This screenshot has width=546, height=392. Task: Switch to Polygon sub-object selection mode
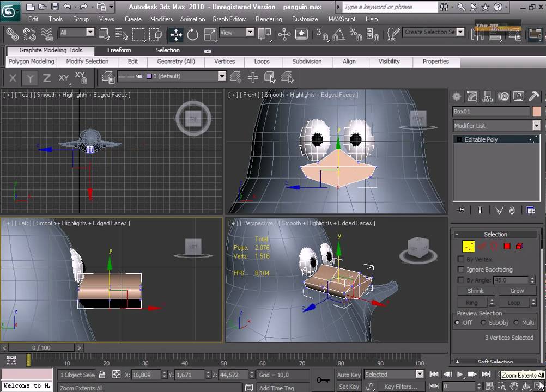(x=507, y=246)
